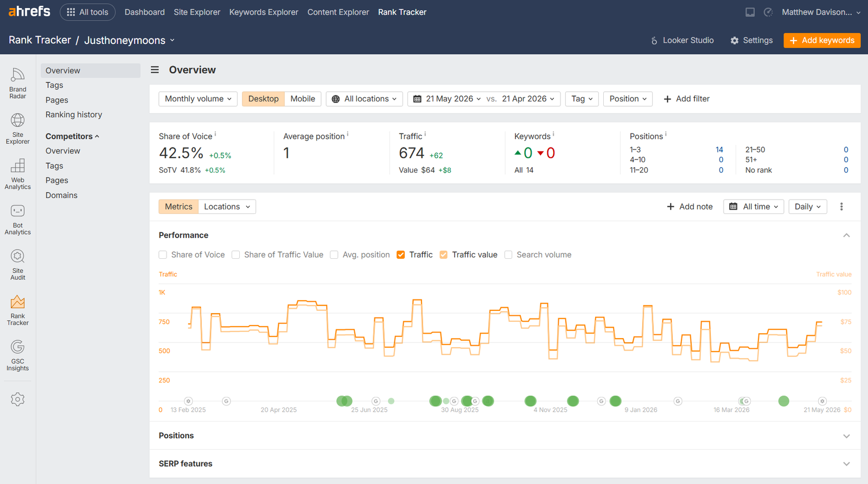Open Looker Studio link
The image size is (868, 484).
coord(682,40)
